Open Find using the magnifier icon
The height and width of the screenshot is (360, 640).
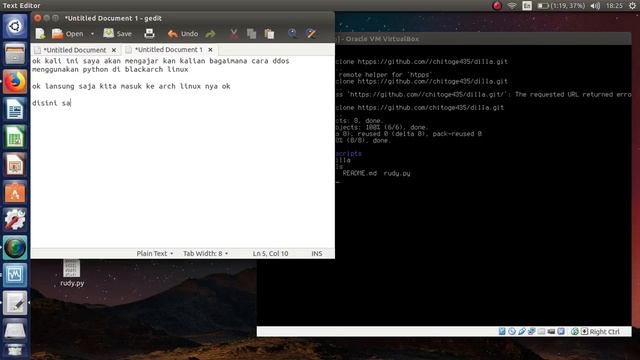click(x=292, y=34)
